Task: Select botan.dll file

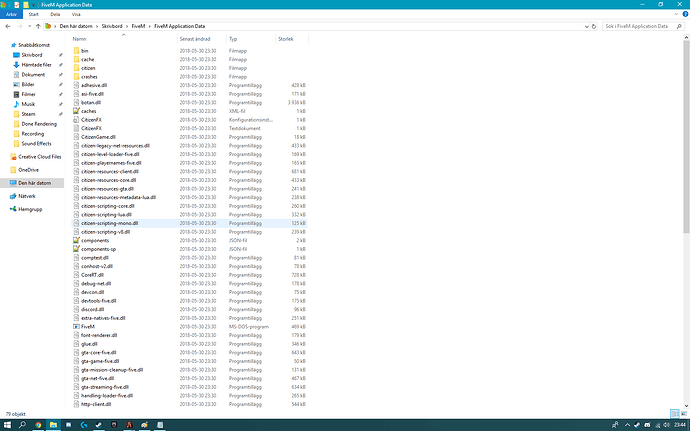Action: (91, 103)
